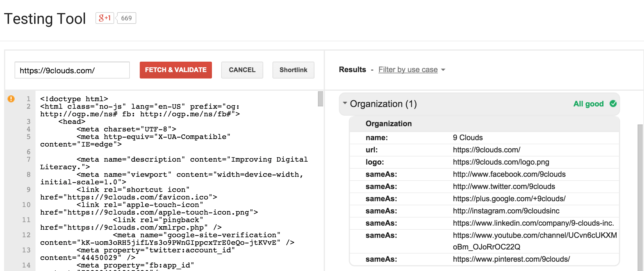
Task: Click the Shortlink button
Action: point(293,70)
